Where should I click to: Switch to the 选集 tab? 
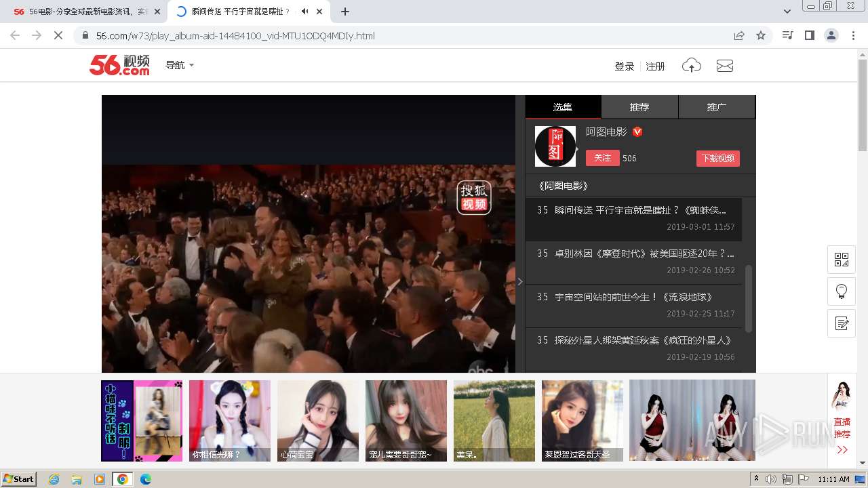tap(563, 107)
